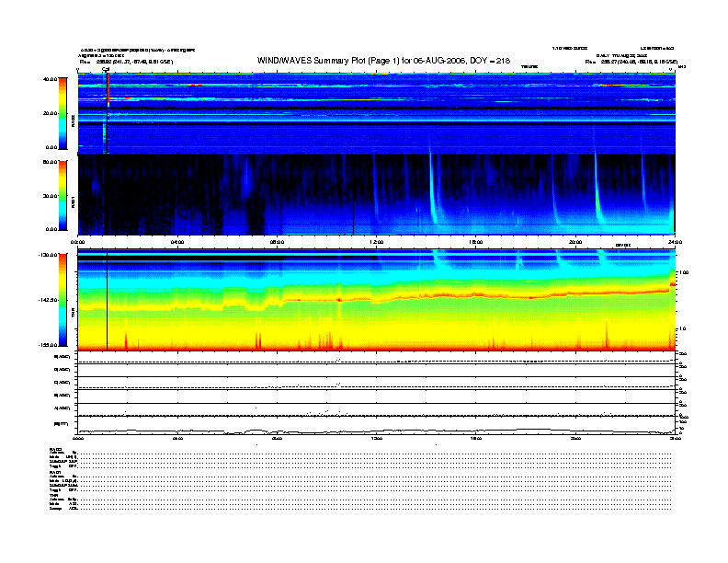Click the 04:00 tick label below RAD1 panel
This screenshot has width=728, height=563.
coord(177,242)
